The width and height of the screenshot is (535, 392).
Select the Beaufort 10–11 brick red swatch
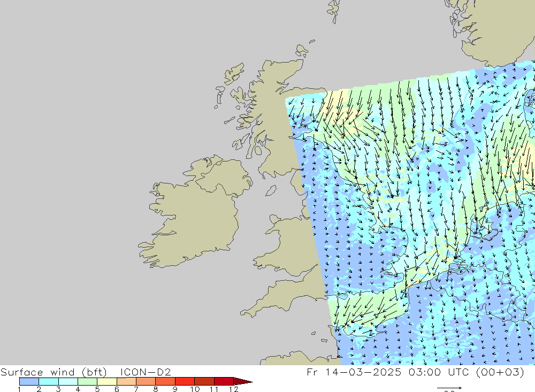[x=204, y=381]
